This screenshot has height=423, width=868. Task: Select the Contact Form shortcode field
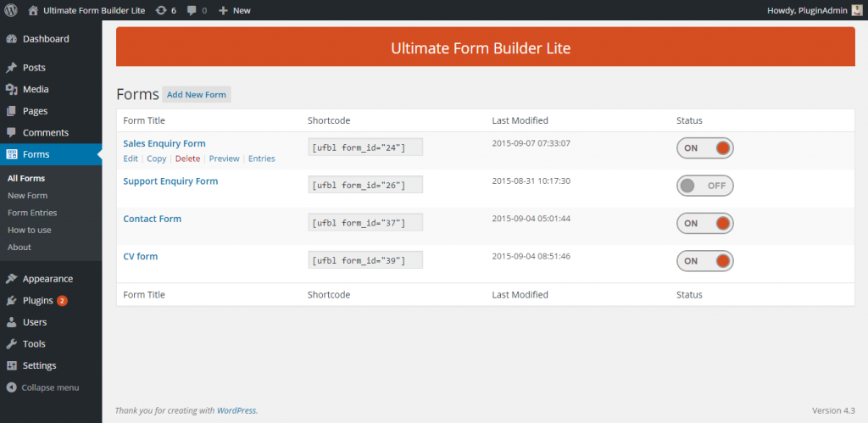click(365, 223)
